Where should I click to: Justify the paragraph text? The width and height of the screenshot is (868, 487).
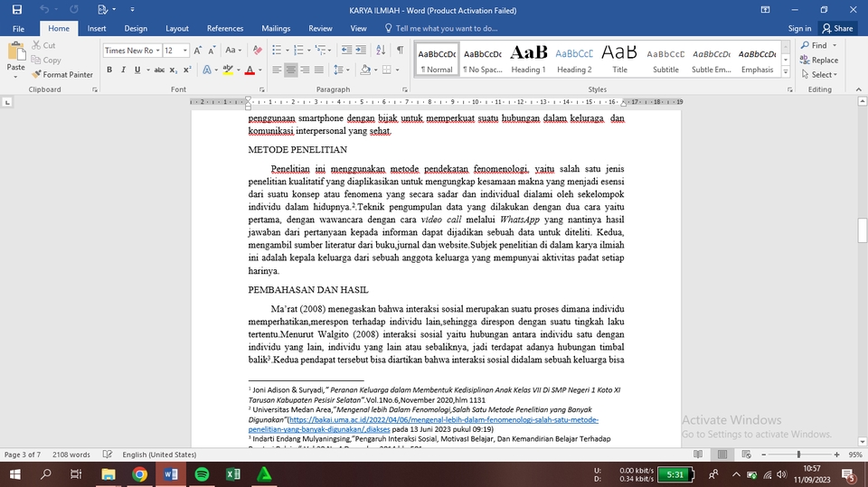[x=319, y=70]
